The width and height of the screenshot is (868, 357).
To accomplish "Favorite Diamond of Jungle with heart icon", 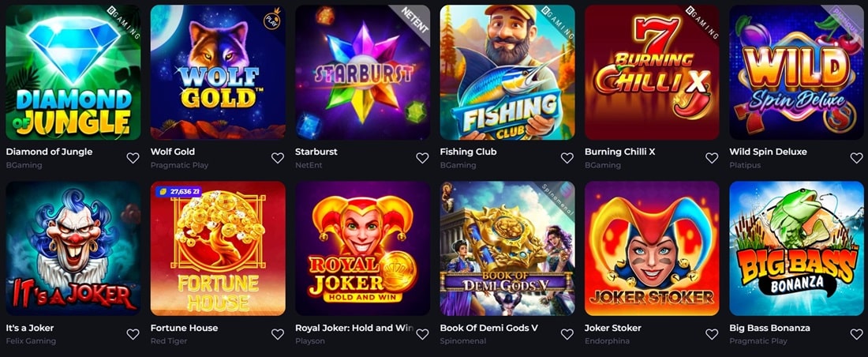I will click(x=133, y=158).
